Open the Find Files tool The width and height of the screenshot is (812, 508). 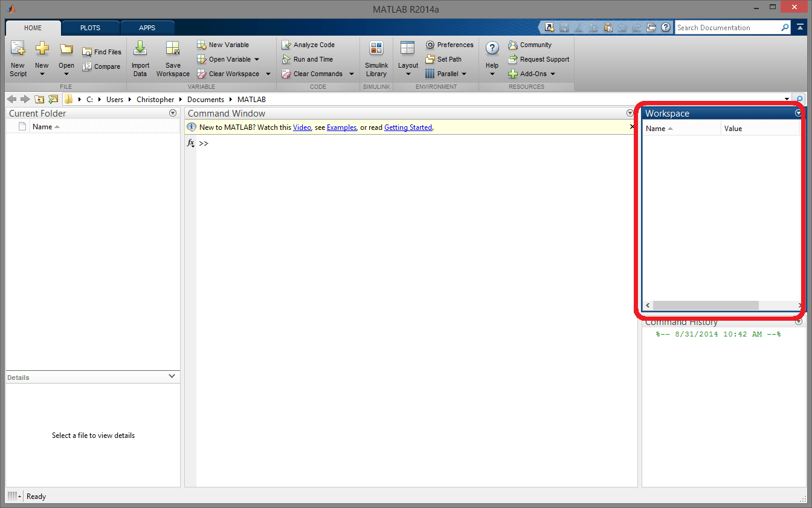point(101,52)
